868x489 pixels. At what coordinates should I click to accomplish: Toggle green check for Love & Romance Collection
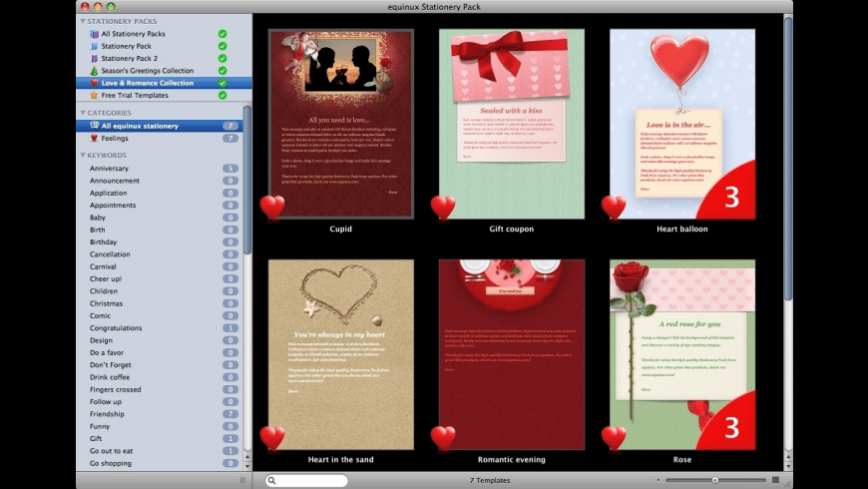point(222,83)
